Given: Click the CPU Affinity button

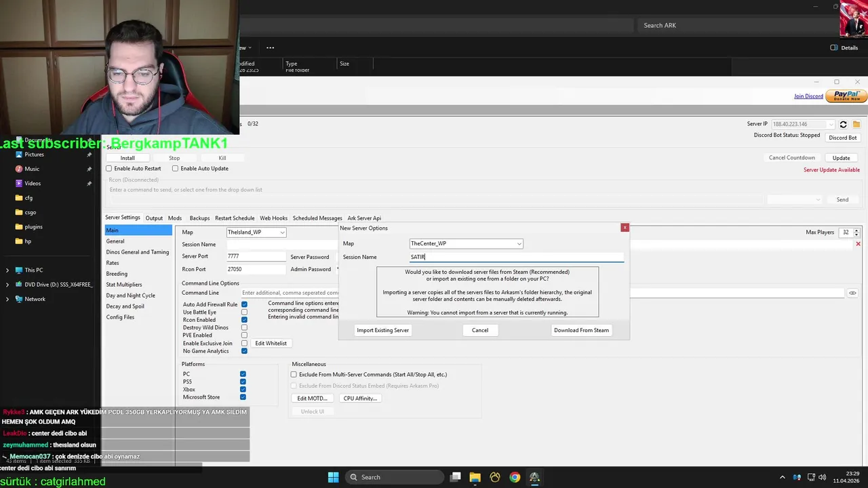Looking at the screenshot, I should point(360,399).
